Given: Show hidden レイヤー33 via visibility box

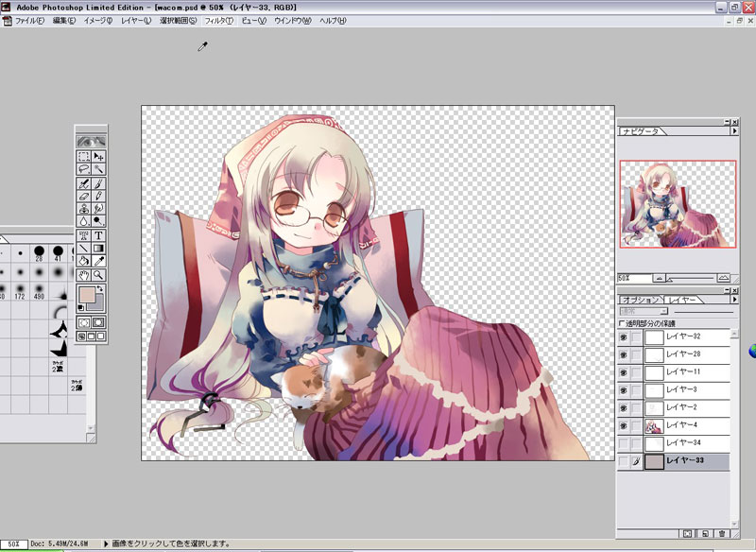Looking at the screenshot, I should point(623,461).
